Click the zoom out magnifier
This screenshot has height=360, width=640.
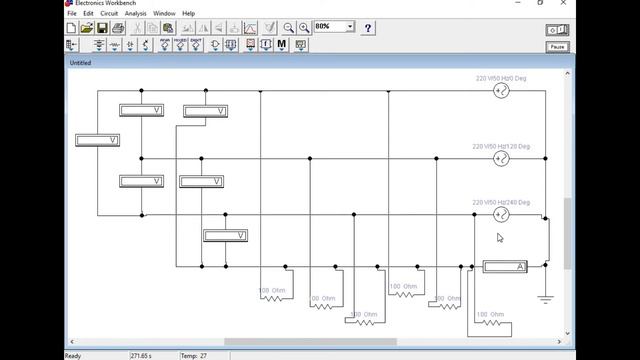(289, 28)
